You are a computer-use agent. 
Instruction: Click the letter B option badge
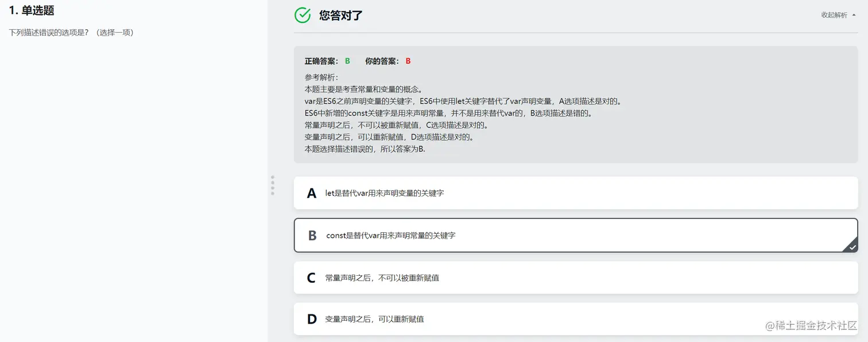[x=312, y=236]
